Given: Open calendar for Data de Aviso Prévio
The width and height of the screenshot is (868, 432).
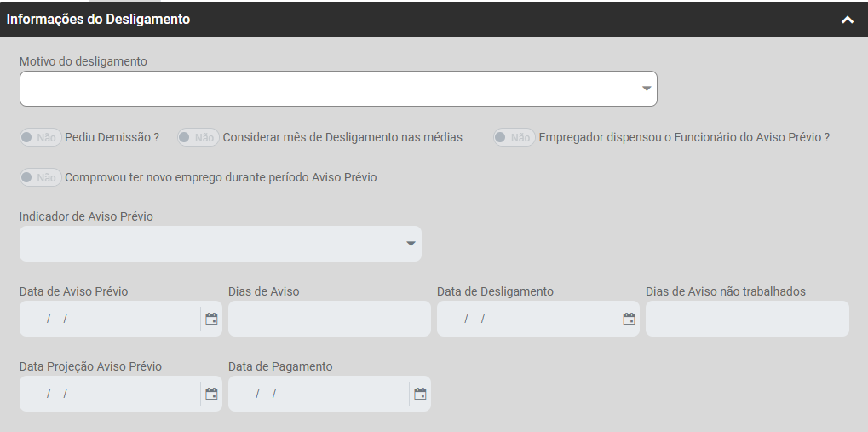Looking at the screenshot, I should click(x=211, y=320).
